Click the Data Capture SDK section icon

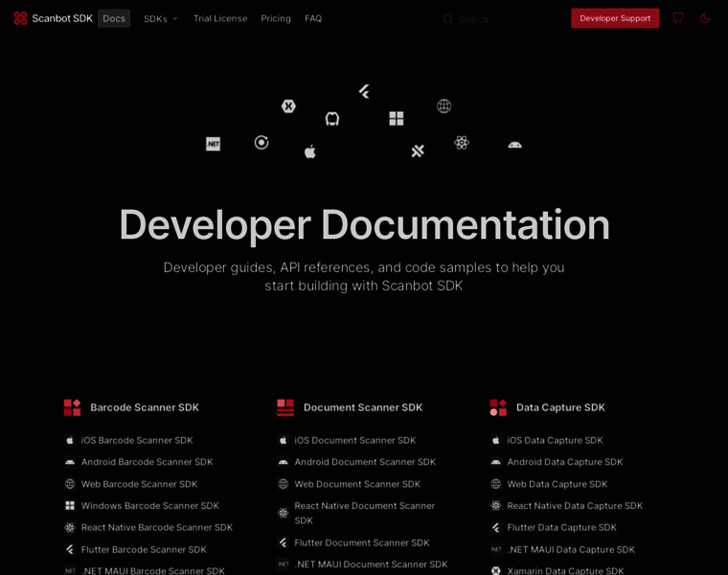point(498,407)
